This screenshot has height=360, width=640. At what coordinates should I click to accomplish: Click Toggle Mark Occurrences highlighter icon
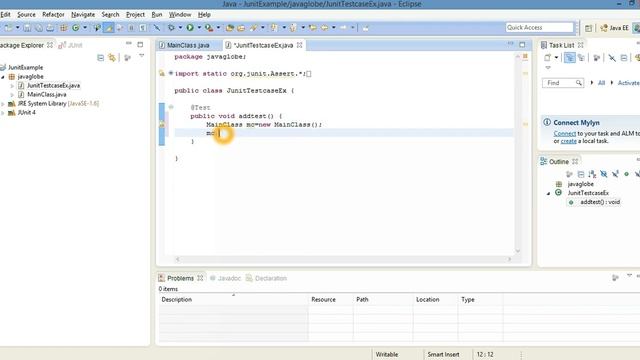pos(109,28)
